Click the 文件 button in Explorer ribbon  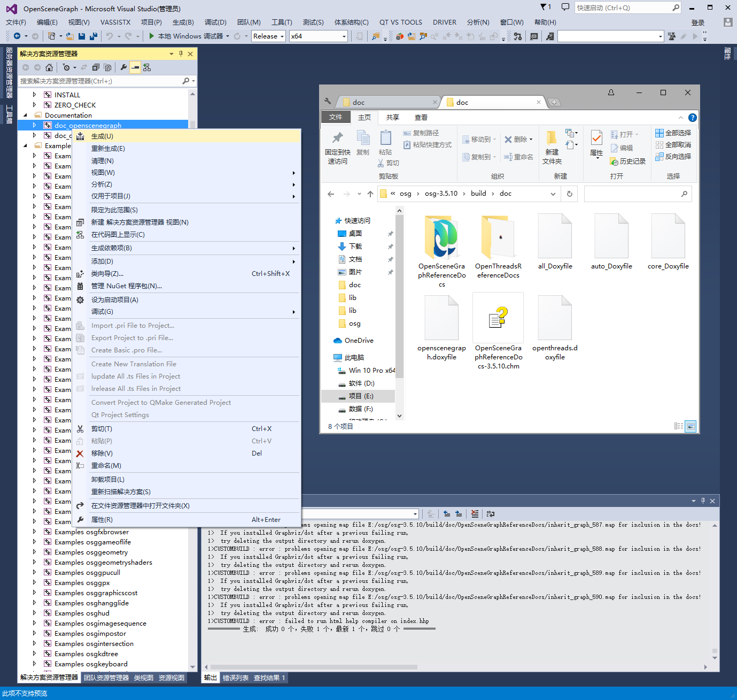[x=336, y=117]
